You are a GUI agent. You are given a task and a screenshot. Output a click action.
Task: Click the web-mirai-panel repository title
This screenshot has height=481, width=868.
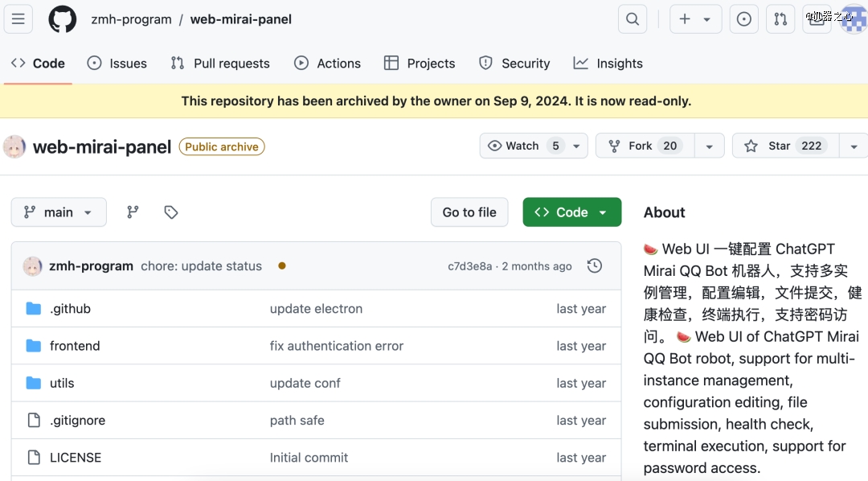coord(102,147)
